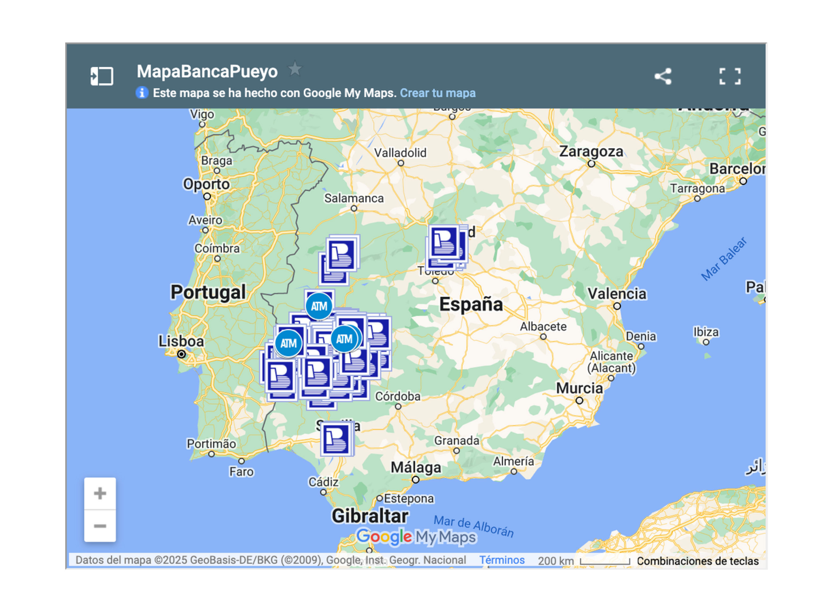The image size is (840, 616).
Task: Click the Albacete city label
Action: pyautogui.click(x=543, y=326)
